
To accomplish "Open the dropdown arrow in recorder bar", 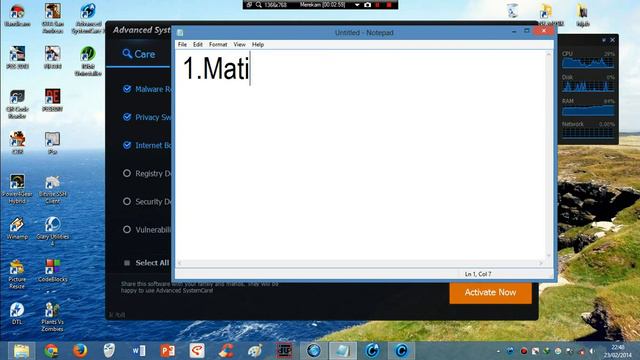I will click(357, 5).
